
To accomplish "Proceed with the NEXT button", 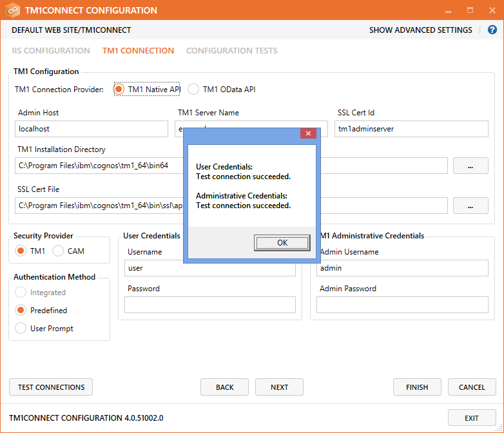I will tap(279, 387).
